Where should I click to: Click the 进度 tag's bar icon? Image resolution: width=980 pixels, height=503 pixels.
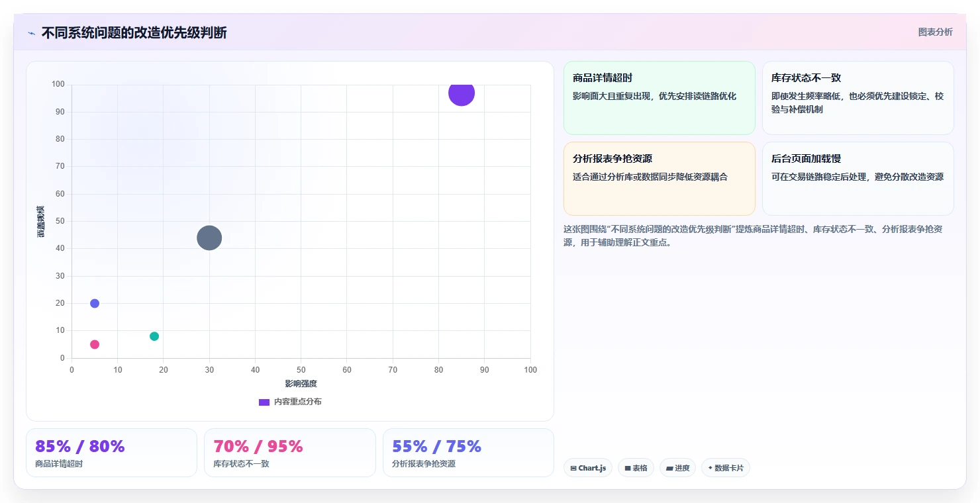(x=669, y=468)
